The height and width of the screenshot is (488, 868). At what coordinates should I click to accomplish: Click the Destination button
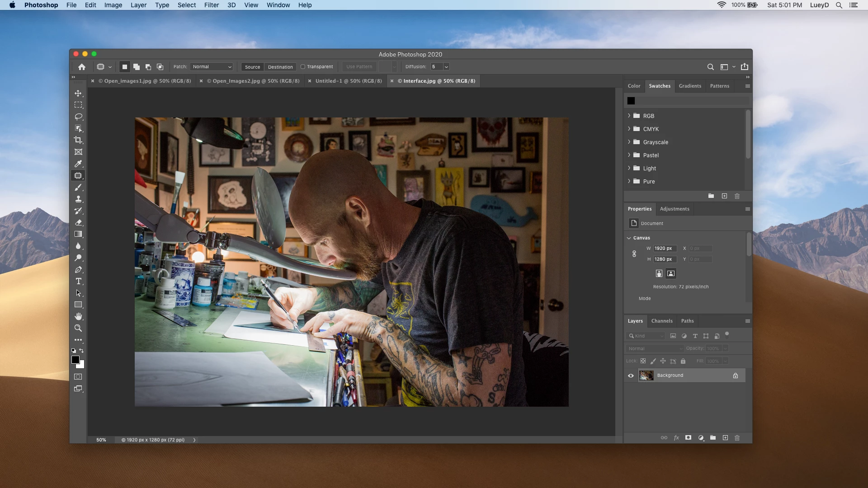280,67
